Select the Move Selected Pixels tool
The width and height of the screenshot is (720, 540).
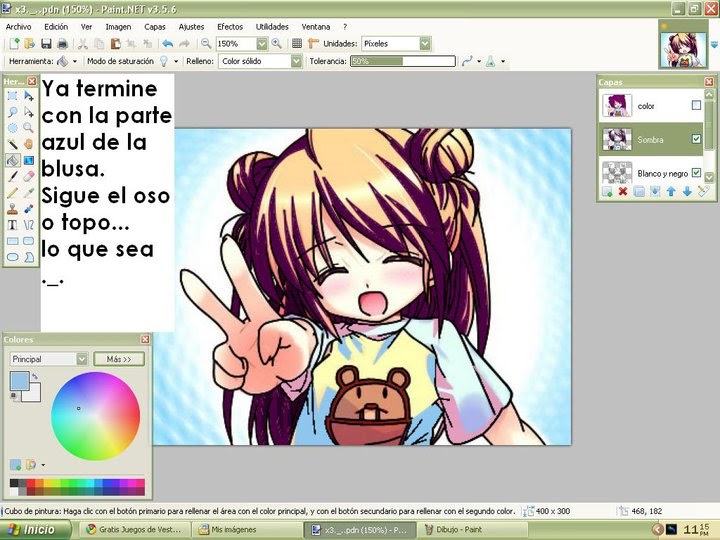[x=28, y=96]
